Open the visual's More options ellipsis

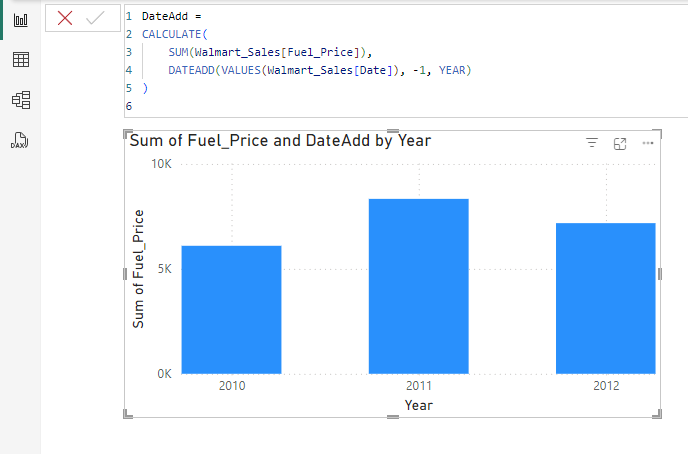coord(648,144)
